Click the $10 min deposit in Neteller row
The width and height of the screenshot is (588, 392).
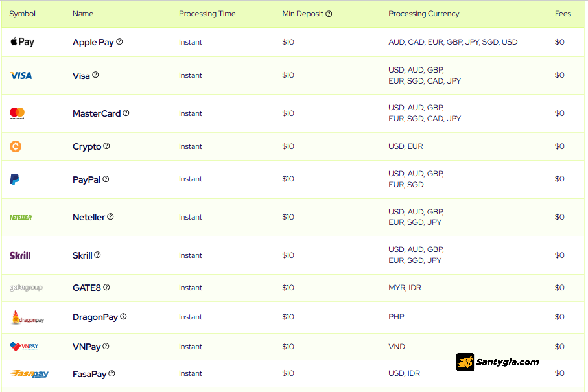[x=288, y=217]
